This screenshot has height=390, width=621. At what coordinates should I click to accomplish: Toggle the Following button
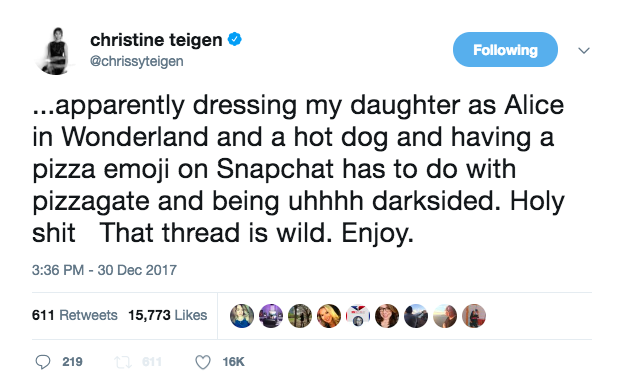coord(505,50)
